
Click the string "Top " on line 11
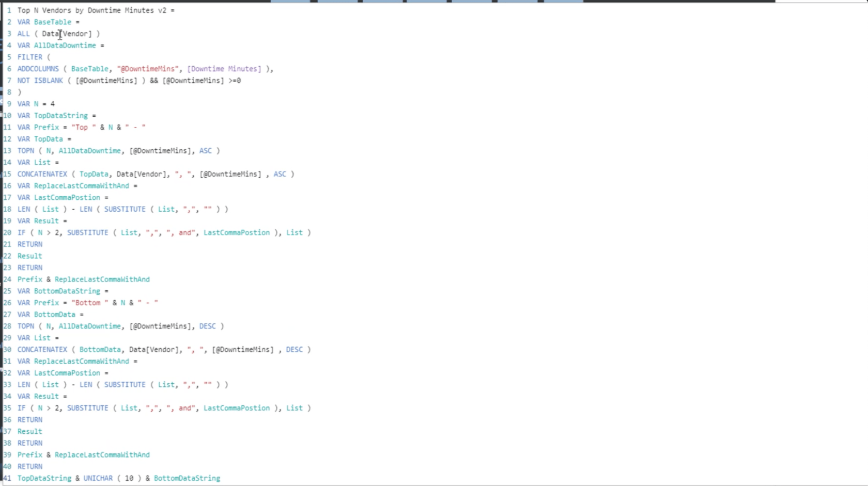click(x=84, y=128)
